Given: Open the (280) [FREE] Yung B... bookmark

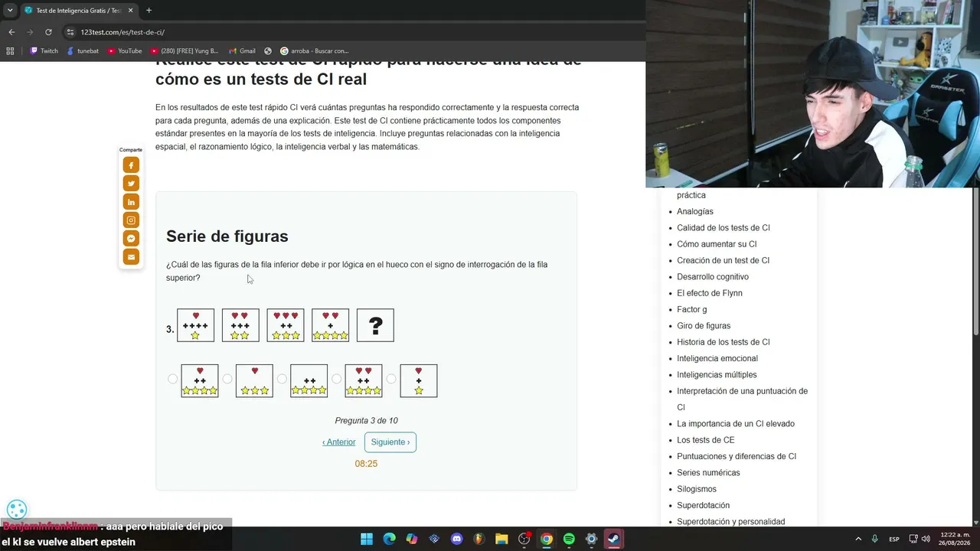Looking at the screenshot, I should click(185, 51).
